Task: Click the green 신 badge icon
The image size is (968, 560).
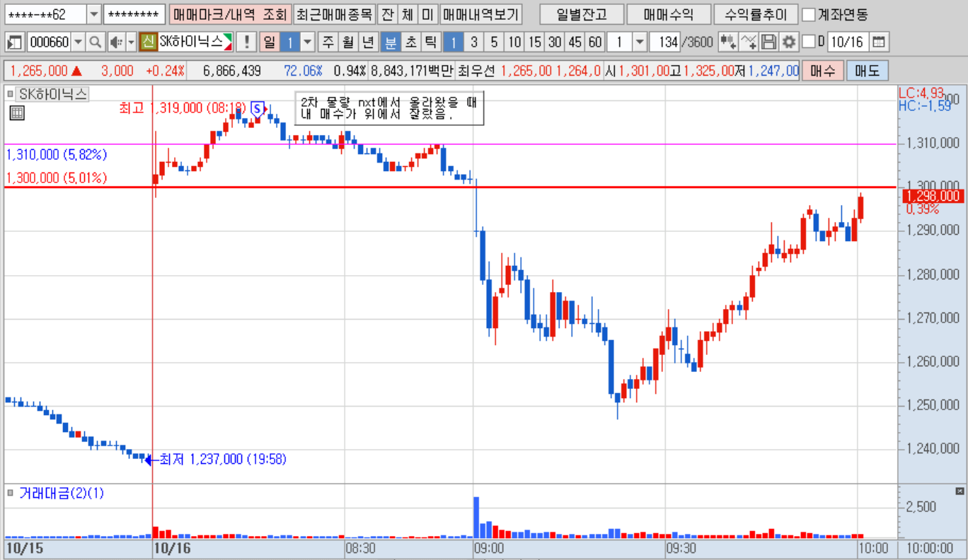Action: (x=148, y=42)
